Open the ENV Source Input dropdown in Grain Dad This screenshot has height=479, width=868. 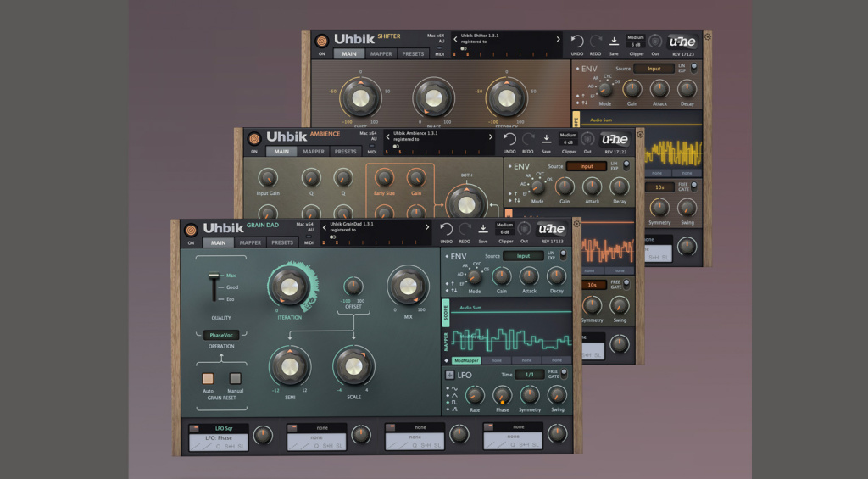click(523, 256)
